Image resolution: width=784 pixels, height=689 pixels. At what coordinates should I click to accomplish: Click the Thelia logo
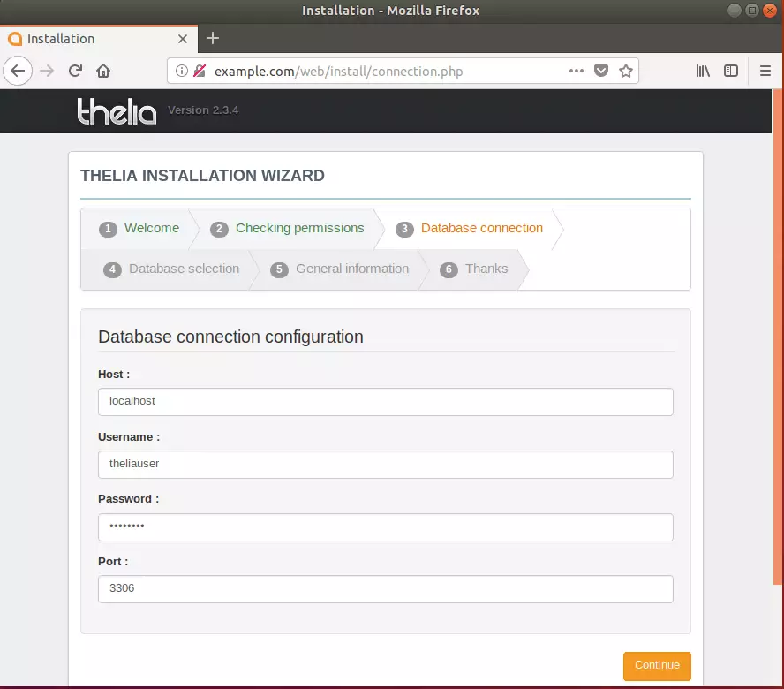(117, 111)
